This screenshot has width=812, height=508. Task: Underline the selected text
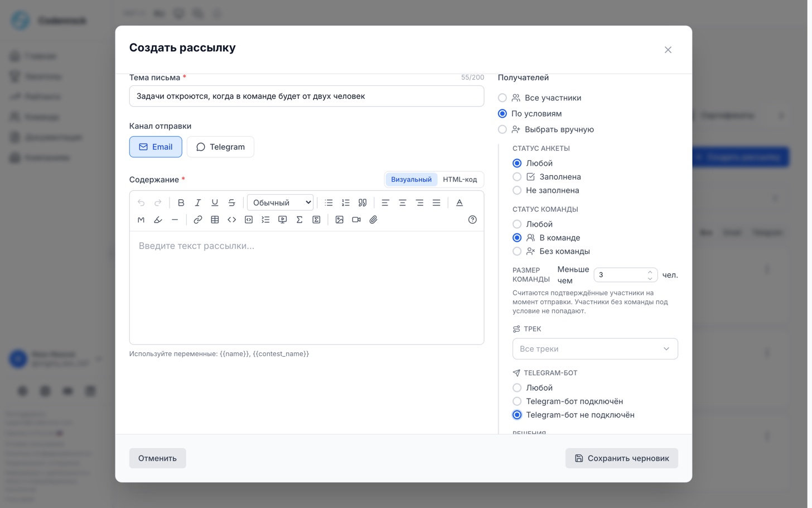[215, 203]
